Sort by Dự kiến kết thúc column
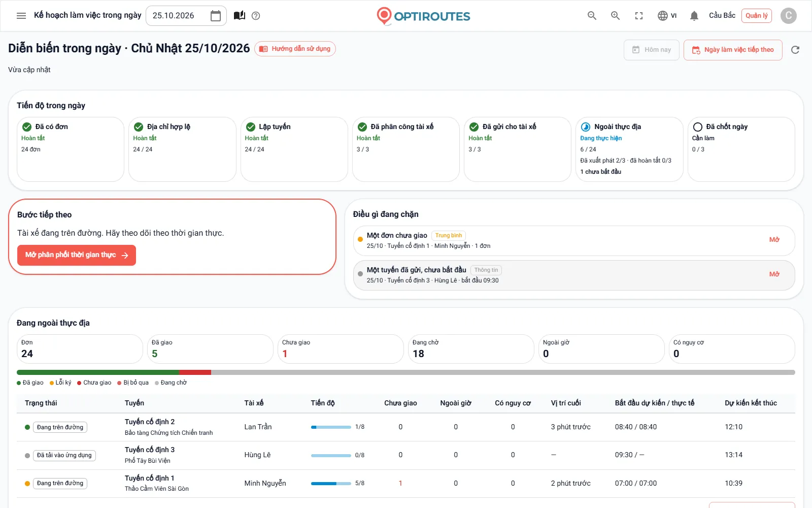The width and height of the screenshot is (812, 508). coord(751,403)
